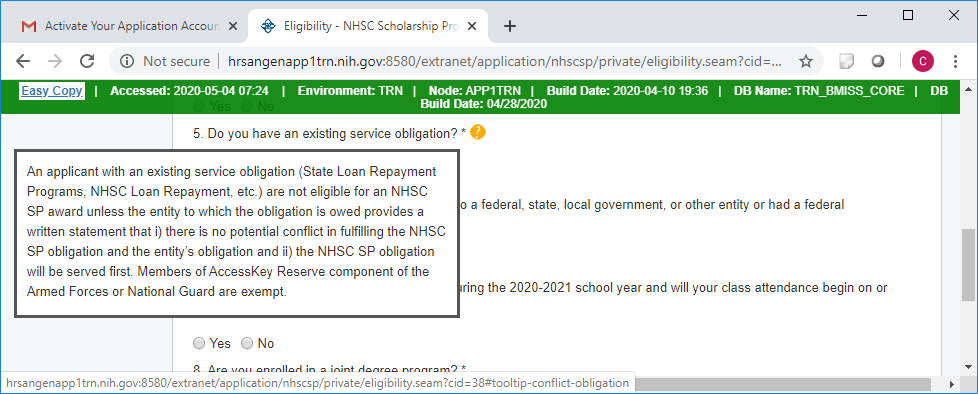Select the Eligibility - NHSC Scholarship tab
978x394 pixels.
(x=368, y=26)
